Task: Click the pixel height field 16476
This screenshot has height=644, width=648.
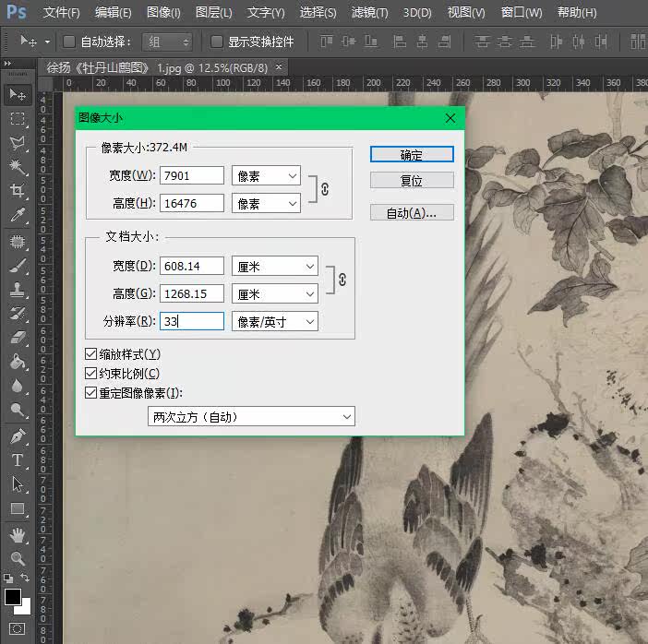Action: pyautogui.click(x=192, y=203)
